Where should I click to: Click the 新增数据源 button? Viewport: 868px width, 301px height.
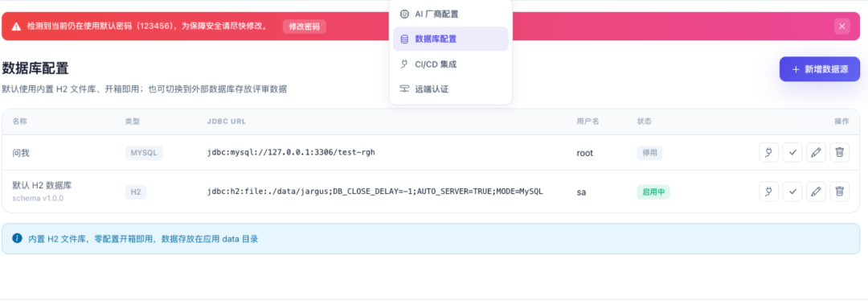[820, 69]
